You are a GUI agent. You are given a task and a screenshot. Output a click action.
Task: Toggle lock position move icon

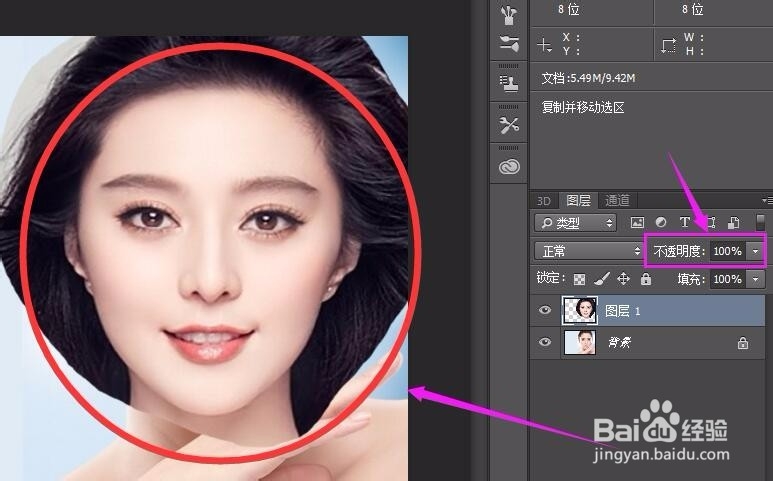[624, 279]
